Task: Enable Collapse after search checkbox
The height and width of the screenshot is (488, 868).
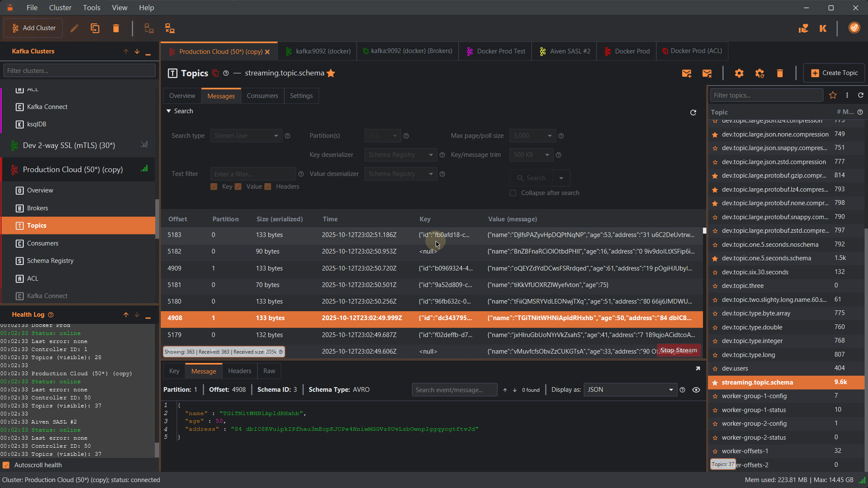Action: 513,193
